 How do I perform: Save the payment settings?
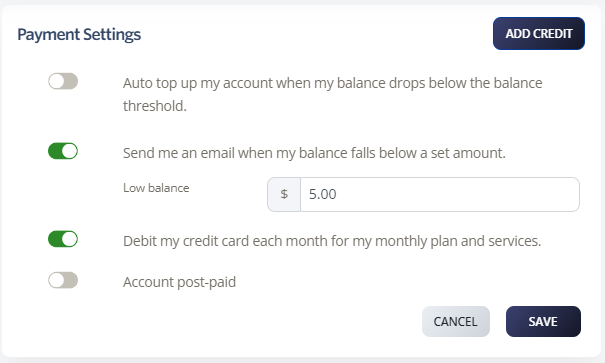(543, 321)
